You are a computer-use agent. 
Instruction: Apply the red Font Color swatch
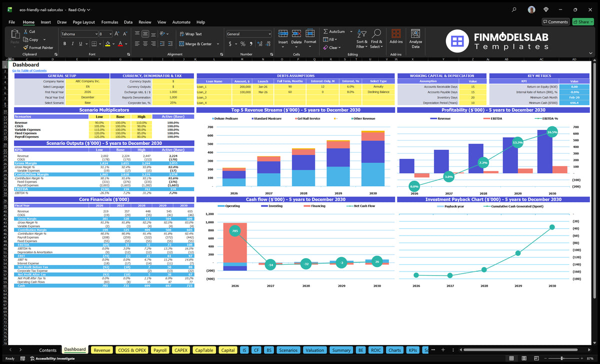coord(119,44)
